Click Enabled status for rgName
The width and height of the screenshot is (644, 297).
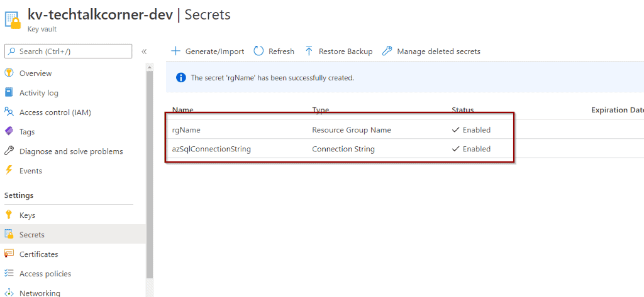click(471, 130)
